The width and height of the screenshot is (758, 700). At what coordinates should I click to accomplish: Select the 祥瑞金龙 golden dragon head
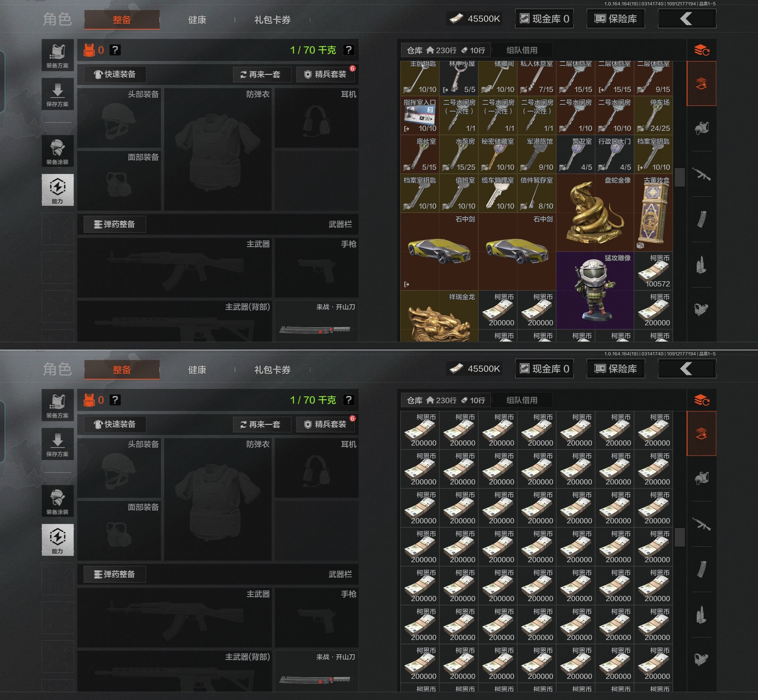(x=439, y=316)
